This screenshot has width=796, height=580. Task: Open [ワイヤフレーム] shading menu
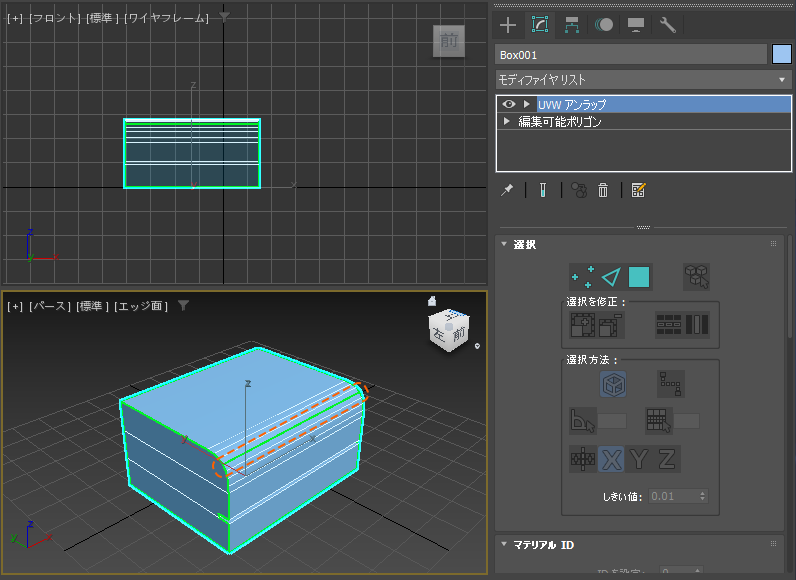pos(167,18)
